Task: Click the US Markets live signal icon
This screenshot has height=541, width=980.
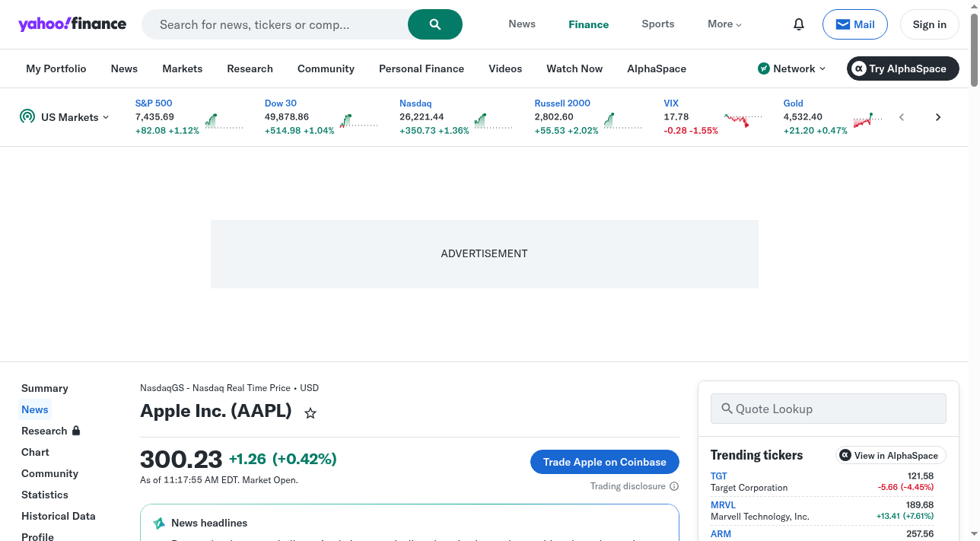Action: click(x=27, y=116)
